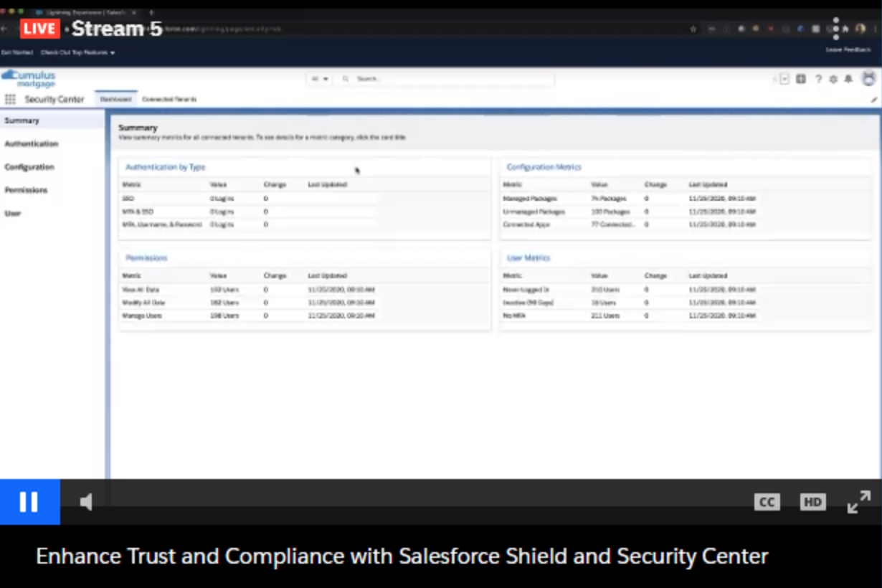This screenshot has height=588, width=882.
Task: Open the User Metrics card title
Action: (528, 258)
